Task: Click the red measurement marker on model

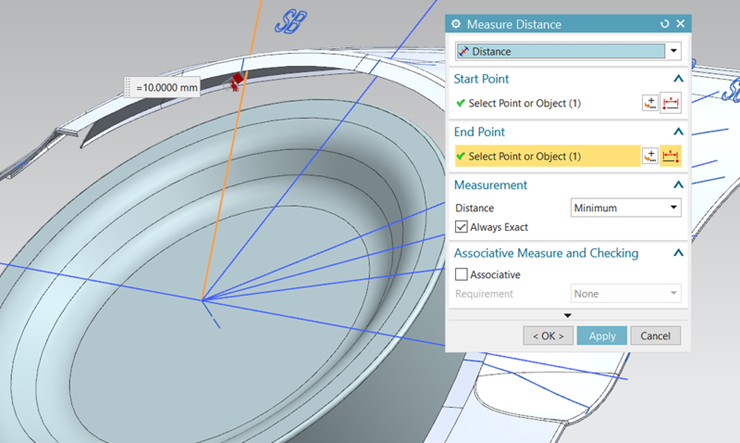Action: (x=237, y=80)
